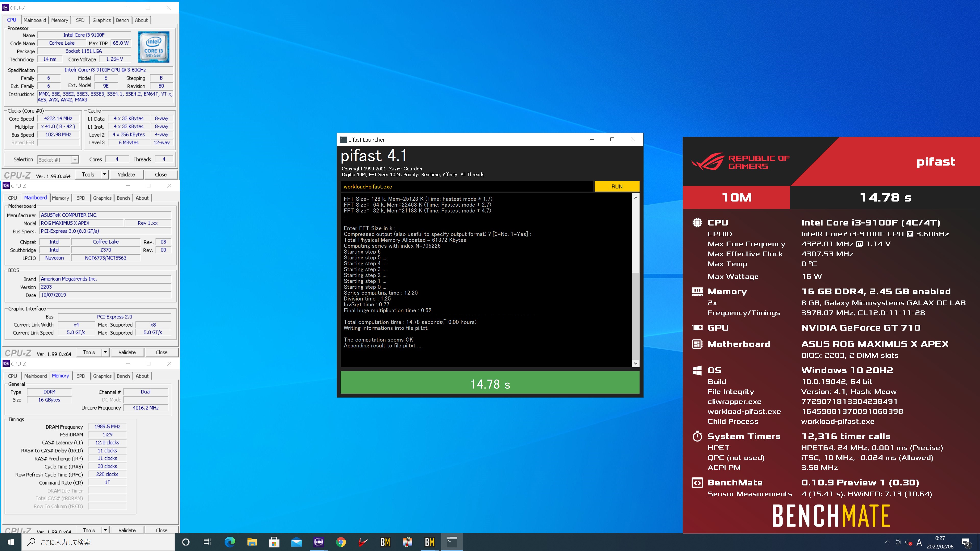The image size is (980, 551).
Task: Open the Socket #1 selection dropdown
Action: pos(58,160)
